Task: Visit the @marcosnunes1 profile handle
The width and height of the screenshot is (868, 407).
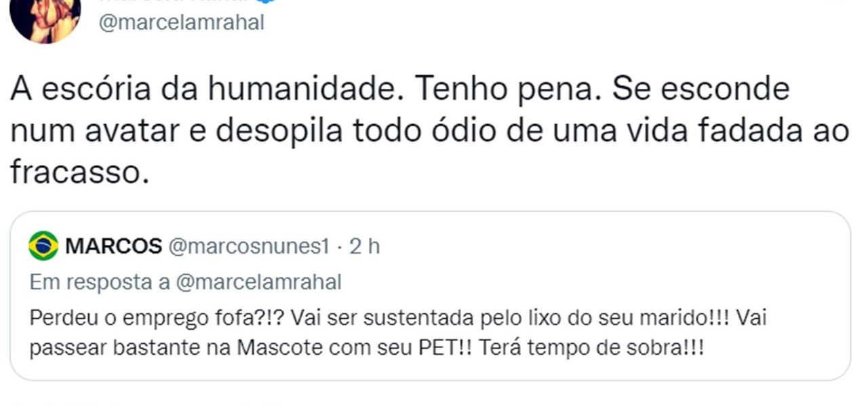Action: click(x=249, y=246)
